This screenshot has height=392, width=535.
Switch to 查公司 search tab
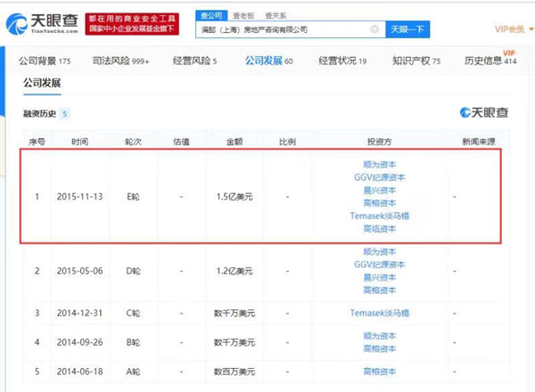(210, 15)
